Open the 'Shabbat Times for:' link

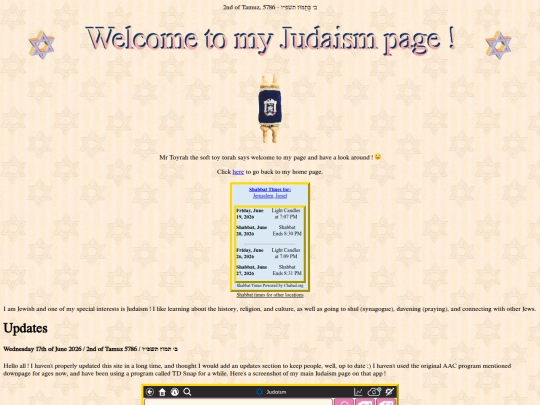tap(270, 189)
